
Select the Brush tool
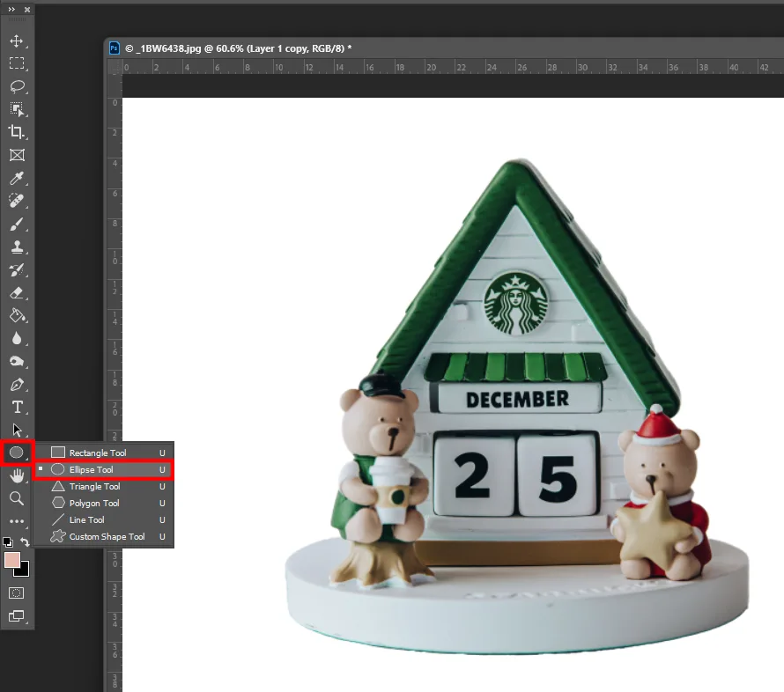17,224
